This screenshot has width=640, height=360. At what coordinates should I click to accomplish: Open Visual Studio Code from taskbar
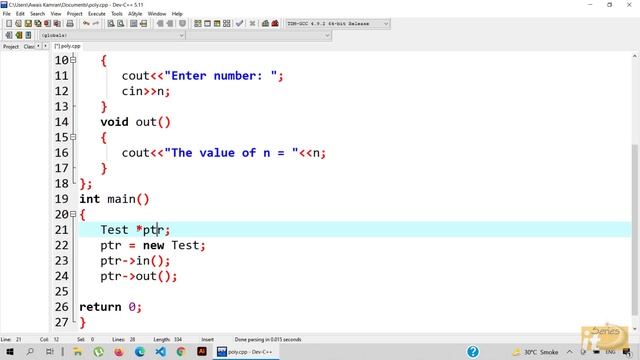pyautogui.click(x=160, y=351)
